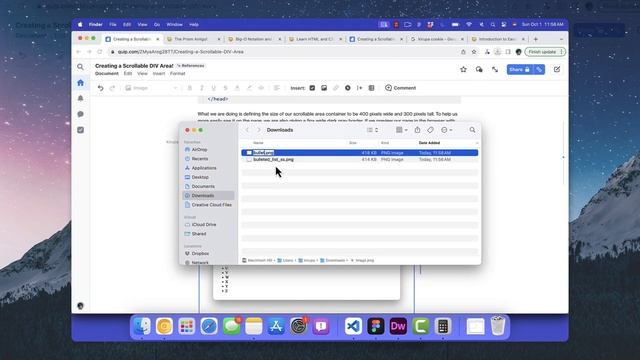The width and height of the screenshot is (640, 360).
Task: Open Messages from the Dock
Action: click(231, 326)
